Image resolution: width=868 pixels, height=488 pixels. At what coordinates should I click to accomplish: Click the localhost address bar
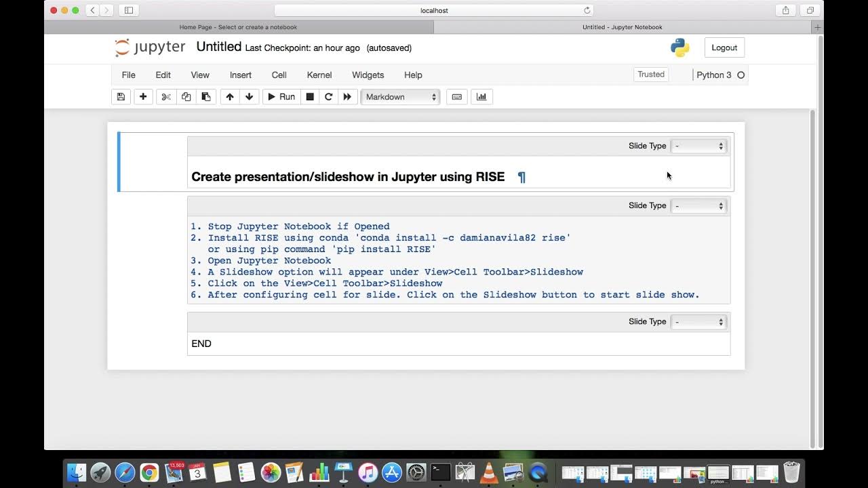coord(434,10)
